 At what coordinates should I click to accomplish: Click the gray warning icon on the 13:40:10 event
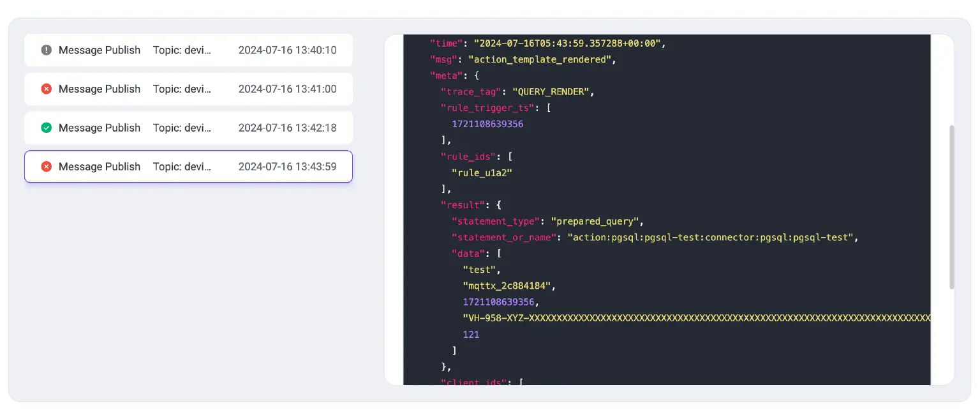[46, 50]
